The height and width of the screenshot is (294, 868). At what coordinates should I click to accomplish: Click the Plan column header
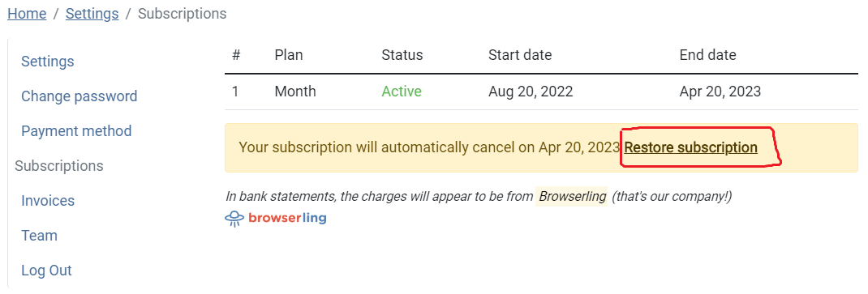[289, 55]
